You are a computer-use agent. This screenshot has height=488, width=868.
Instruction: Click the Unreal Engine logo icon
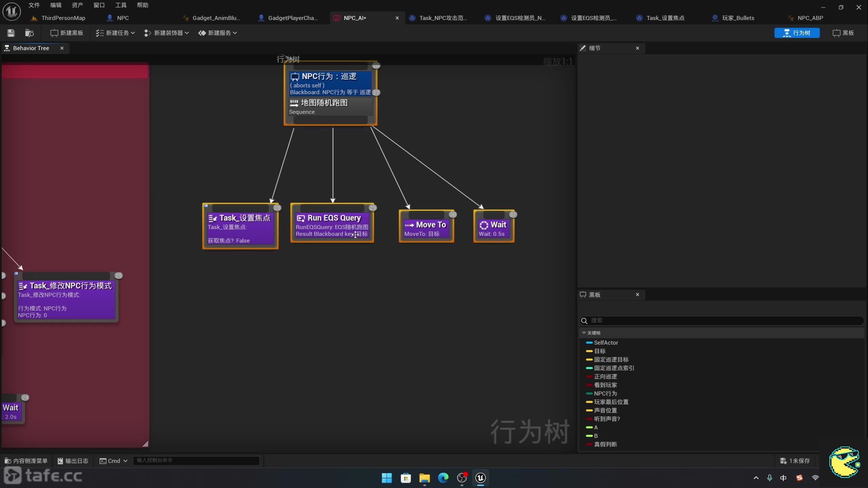(x=12, y=11)
